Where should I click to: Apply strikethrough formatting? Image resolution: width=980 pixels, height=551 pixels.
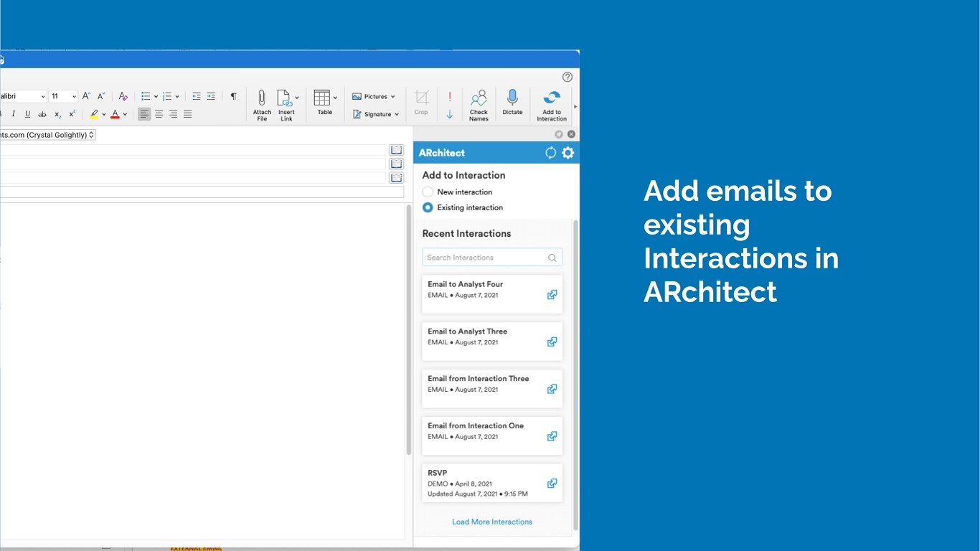[x=42, y=114]
